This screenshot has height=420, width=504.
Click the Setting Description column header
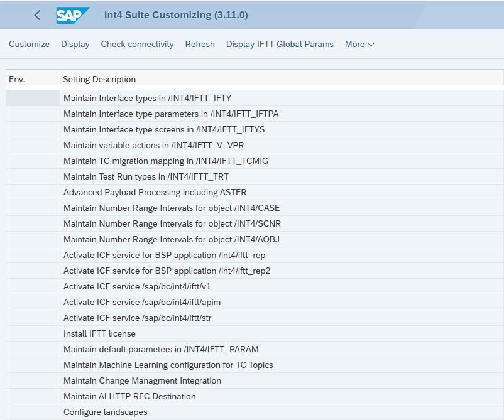point(99,79)
